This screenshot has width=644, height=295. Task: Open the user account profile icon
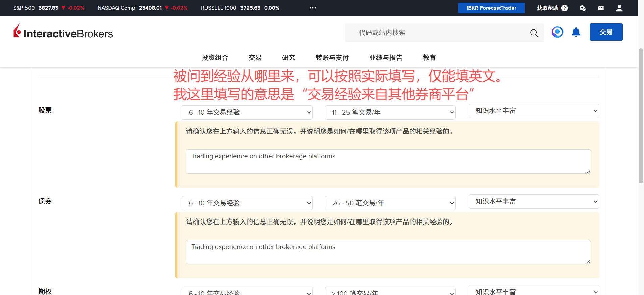[619, 8]
